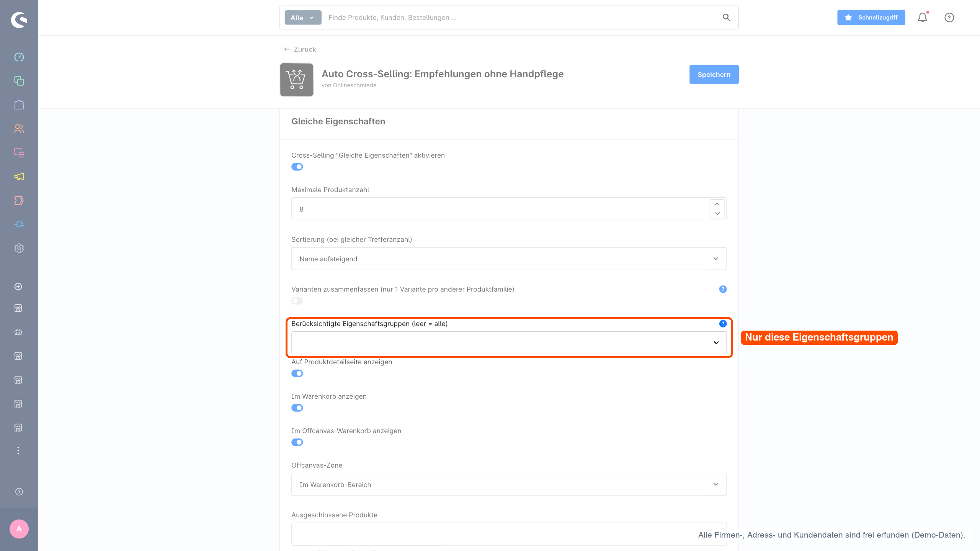
Task: Open the Extensions plug icon
Action: pos(19,224)
